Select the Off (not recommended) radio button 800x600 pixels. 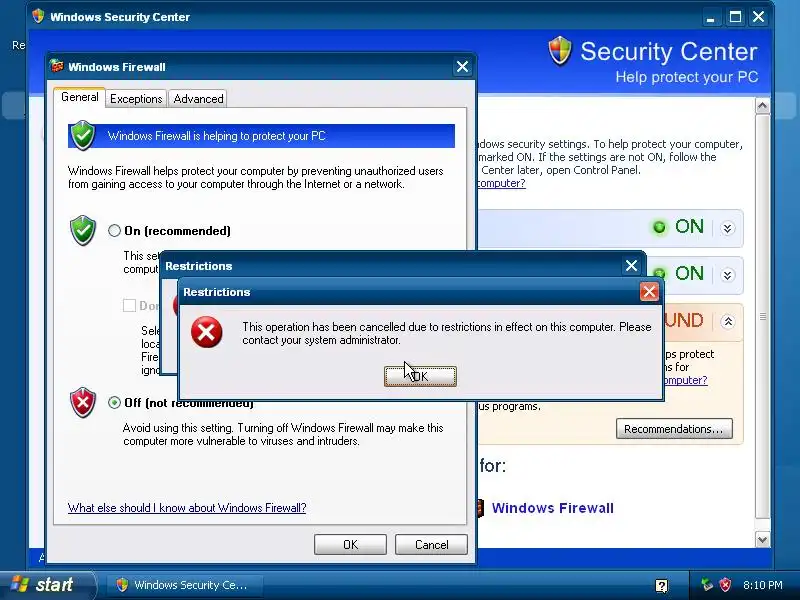pyautogui.click(x=114, y=403)
